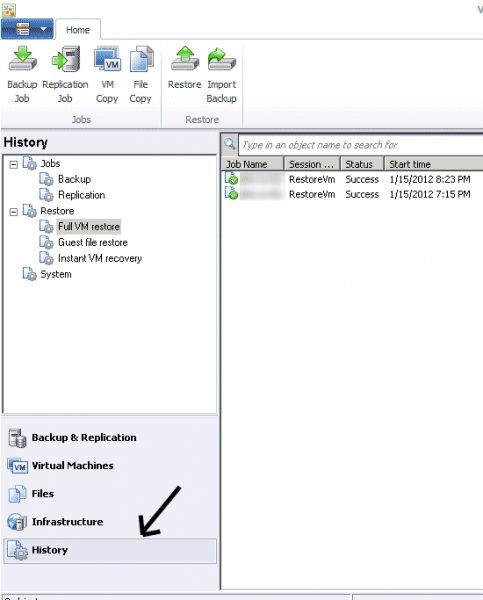Switch to the Home ribbon tab
The width and height of the screenshot is (483, 600).
78,30
